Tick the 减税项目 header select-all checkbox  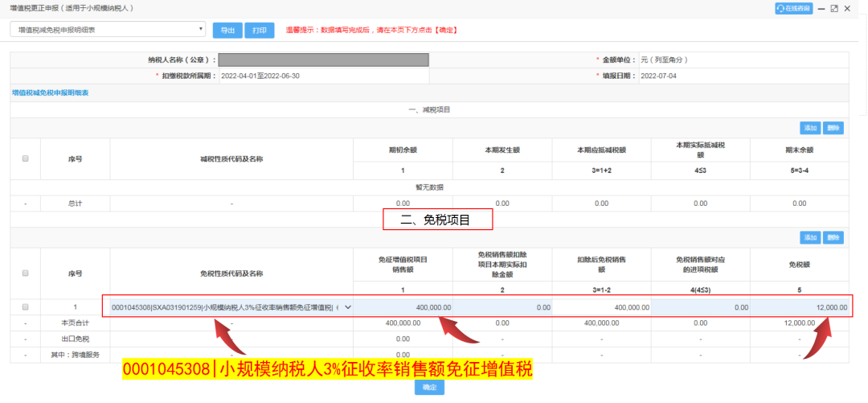25,158
